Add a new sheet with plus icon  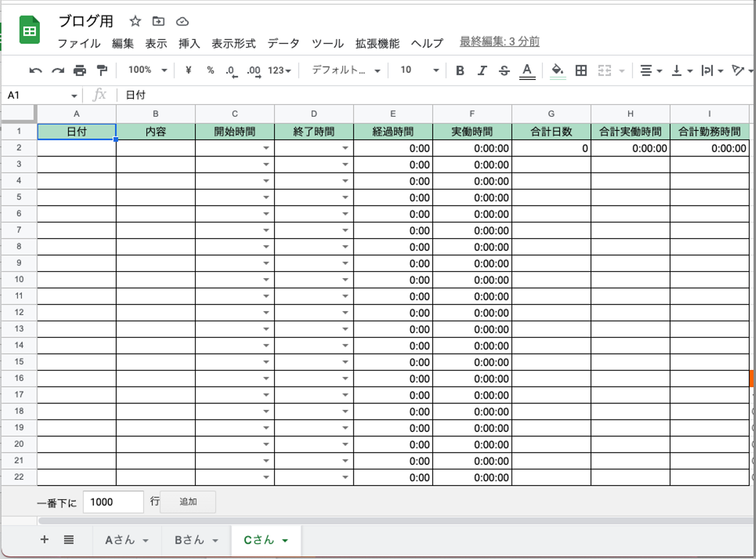click(45, 540)
